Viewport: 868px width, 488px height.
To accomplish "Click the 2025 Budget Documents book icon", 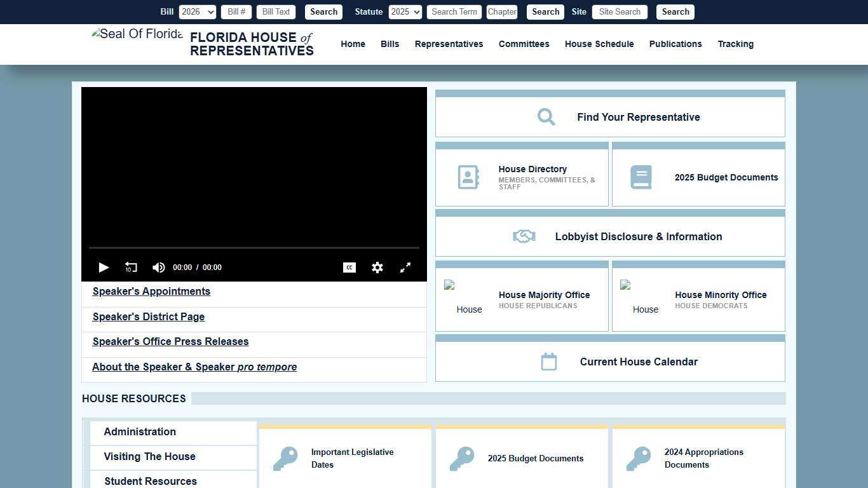I will click(x=641, y=177).
